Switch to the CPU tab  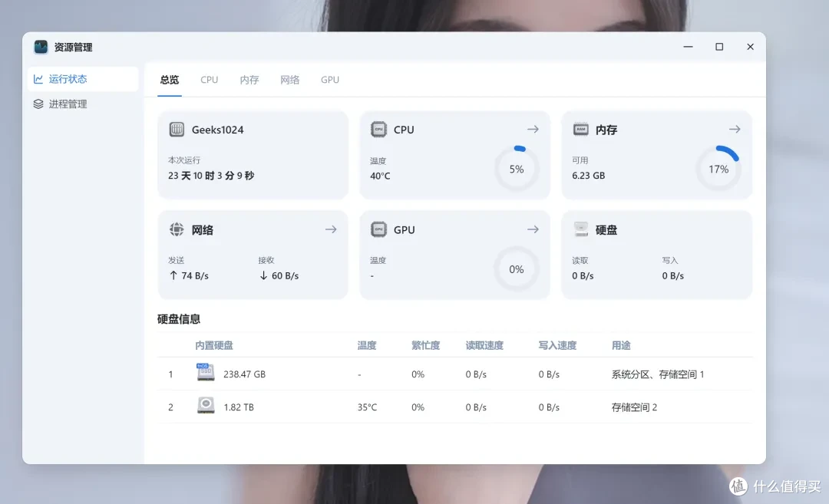click(x=209, y=80)
